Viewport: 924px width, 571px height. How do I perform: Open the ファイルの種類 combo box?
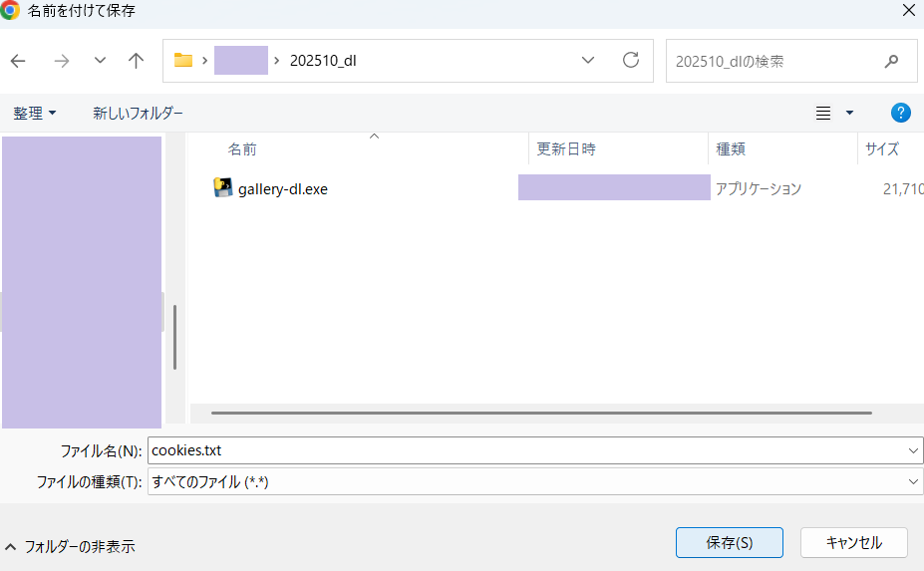click(x=535, y=482)
